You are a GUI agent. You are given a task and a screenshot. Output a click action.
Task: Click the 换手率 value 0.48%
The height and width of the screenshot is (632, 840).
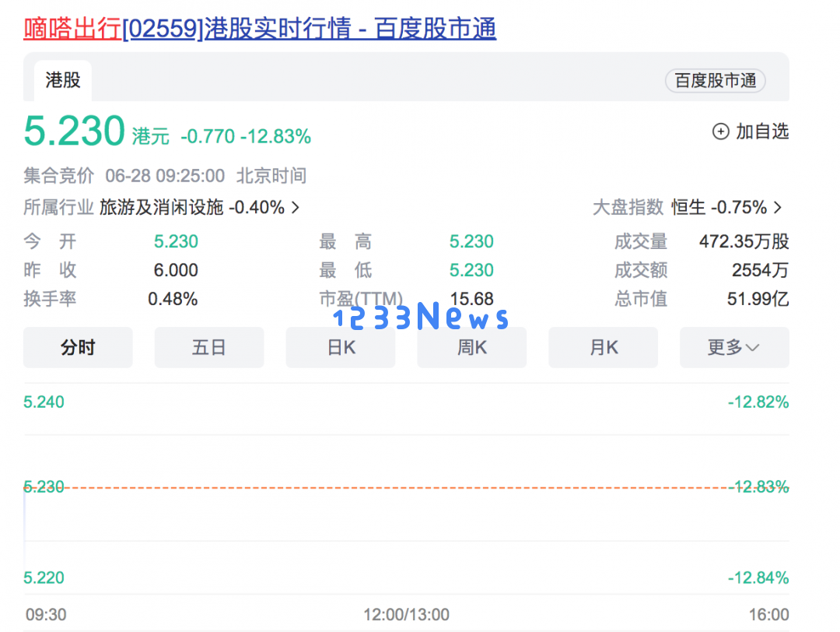click(173, 299)
